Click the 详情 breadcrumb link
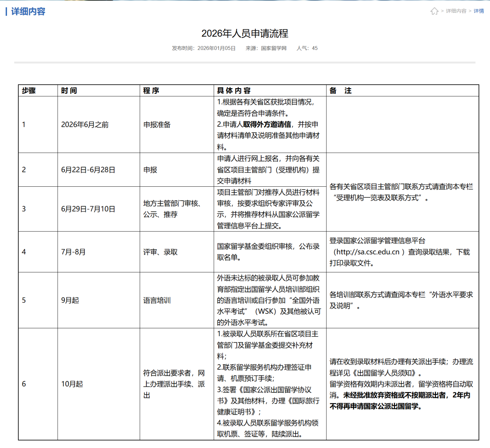Viewport: 490px width, 448px height. coord(479,11)
